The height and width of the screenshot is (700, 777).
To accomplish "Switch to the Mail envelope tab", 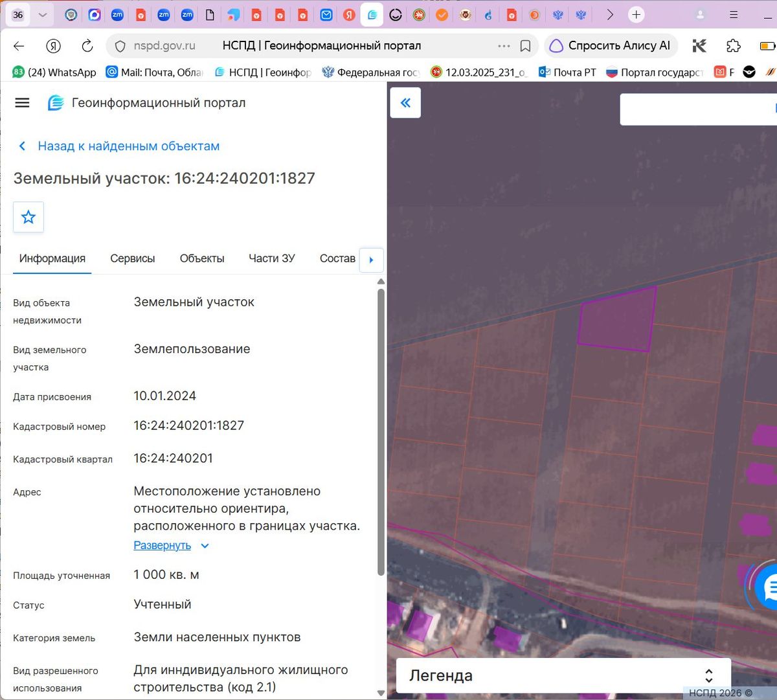I will (326, 15).
